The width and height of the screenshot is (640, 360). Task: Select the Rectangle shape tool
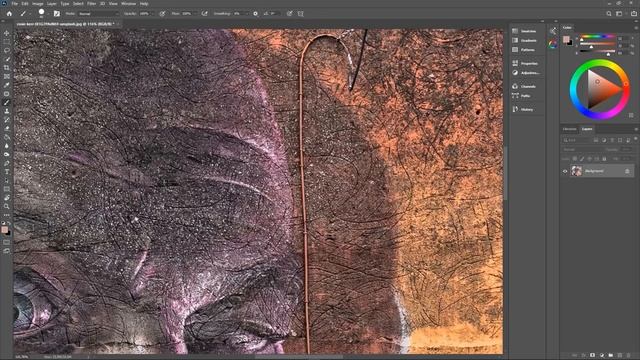[x=7, y=189]
